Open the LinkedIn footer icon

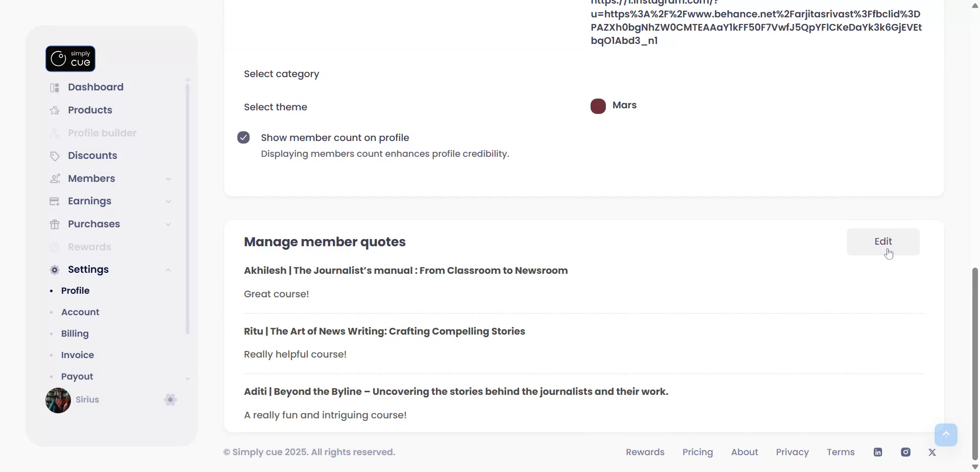[878, 452]
